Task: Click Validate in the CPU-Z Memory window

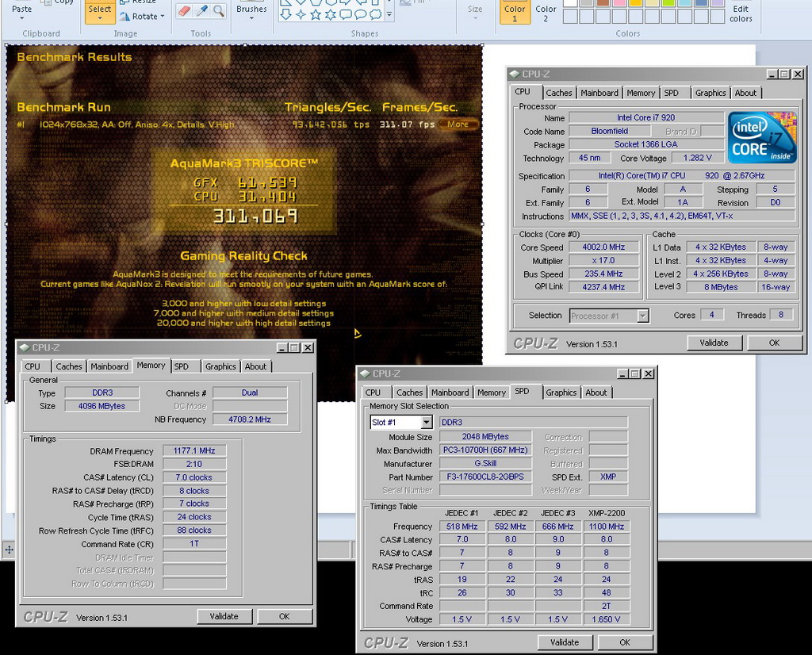Action: coord(224,616)
